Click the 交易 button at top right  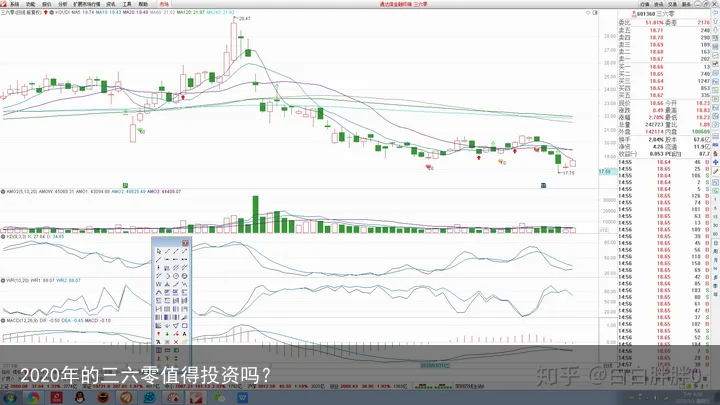pos(672,4)
